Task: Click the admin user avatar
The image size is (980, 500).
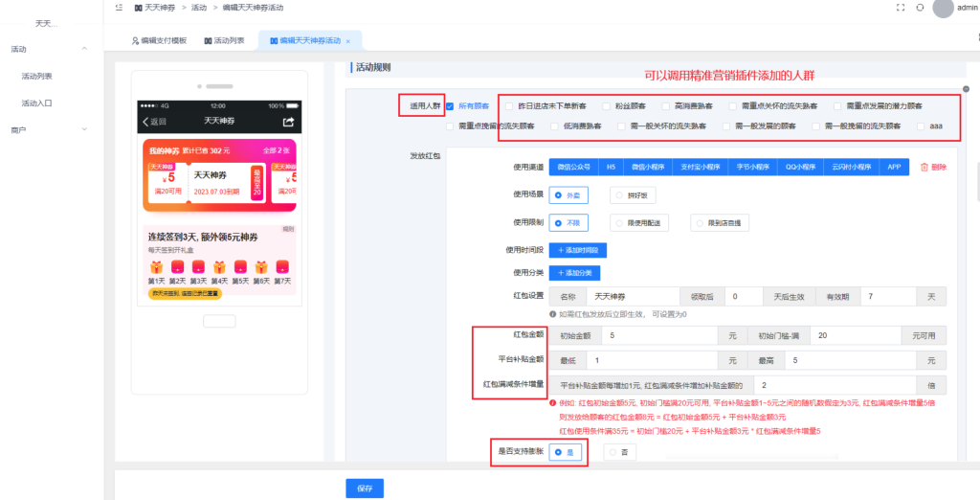Action: coord(943,8)
